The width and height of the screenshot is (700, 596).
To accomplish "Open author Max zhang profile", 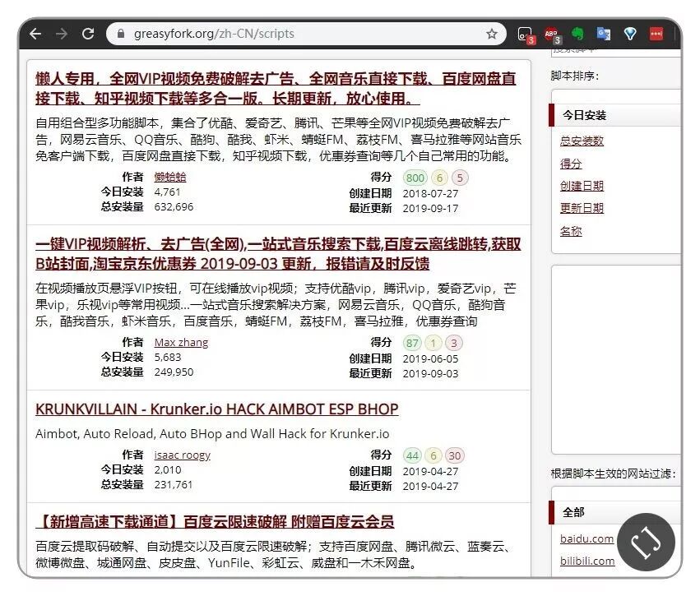I will click(x=181, y=342).
